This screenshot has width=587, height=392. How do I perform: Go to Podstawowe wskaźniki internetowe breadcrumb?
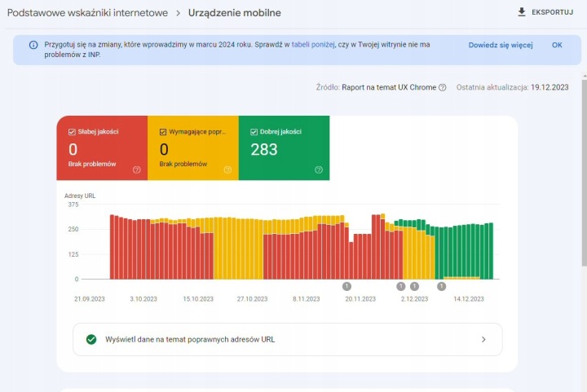click(x=87, y=13)
